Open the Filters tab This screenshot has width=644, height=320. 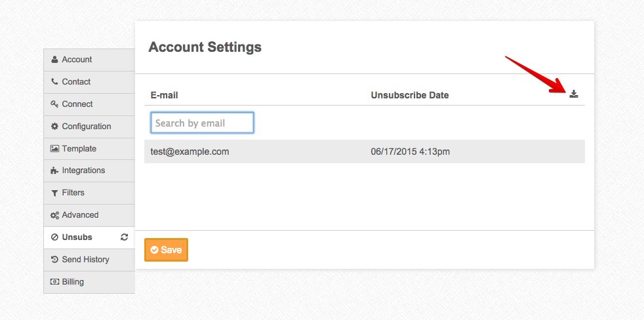[x=73, y=193]
